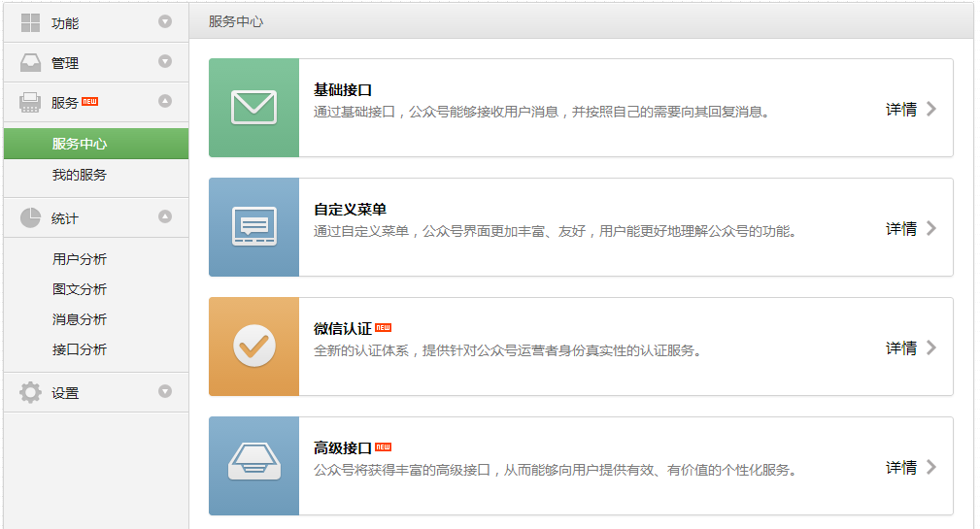Expand the 功能 section arrow
Screen dimensions: 980x529
point(165,22)
